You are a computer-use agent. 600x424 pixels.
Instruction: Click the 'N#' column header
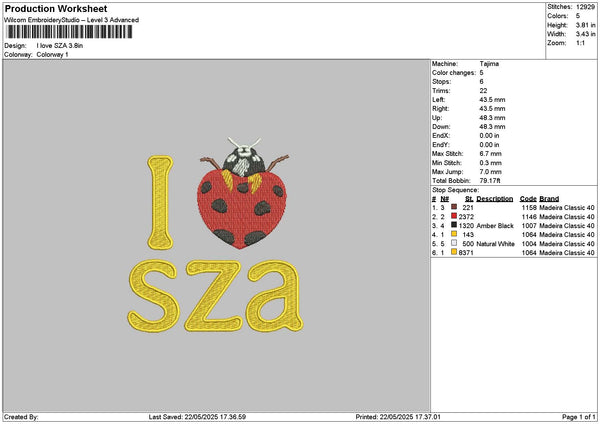[444, 199]
